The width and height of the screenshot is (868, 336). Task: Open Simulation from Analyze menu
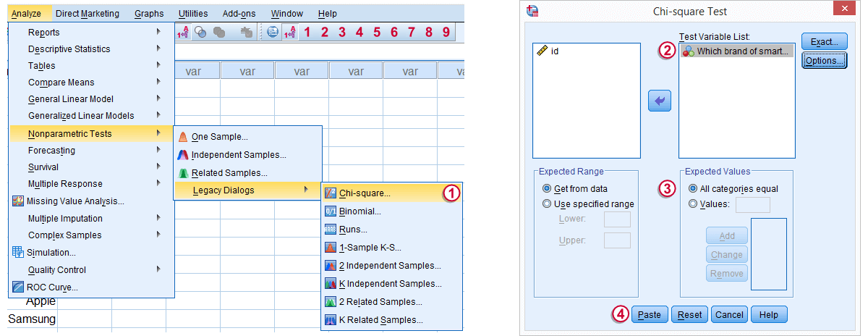pyautogui.click(x=91, y=253)
